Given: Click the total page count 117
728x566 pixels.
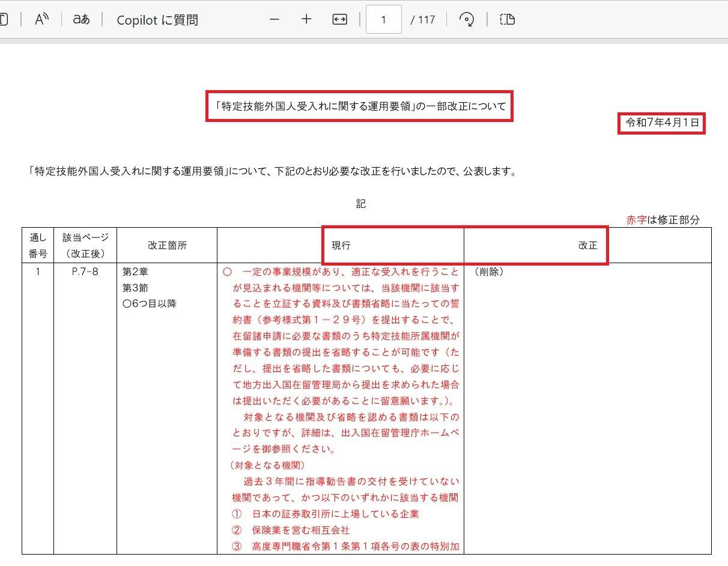Looking at the screenshot, I should (x=423, y=20).
